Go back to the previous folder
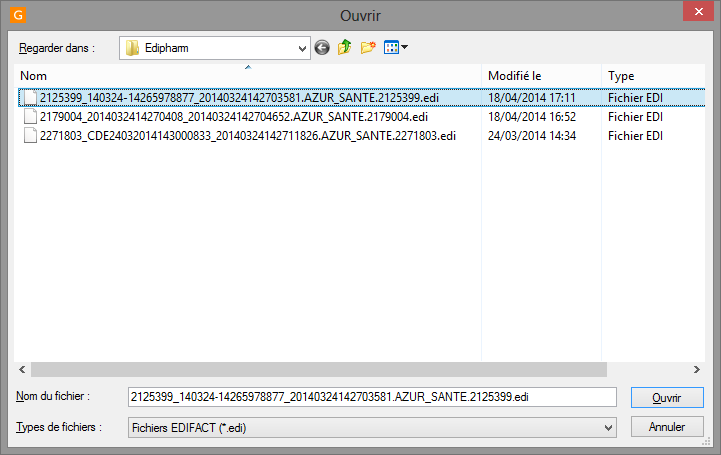 pyautogui.click(x=322, y=47)
